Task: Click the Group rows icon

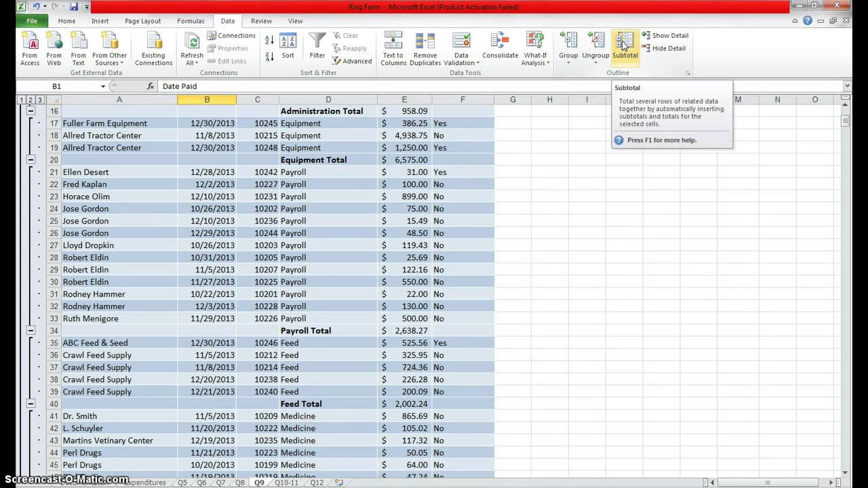Action: (568, 46)
